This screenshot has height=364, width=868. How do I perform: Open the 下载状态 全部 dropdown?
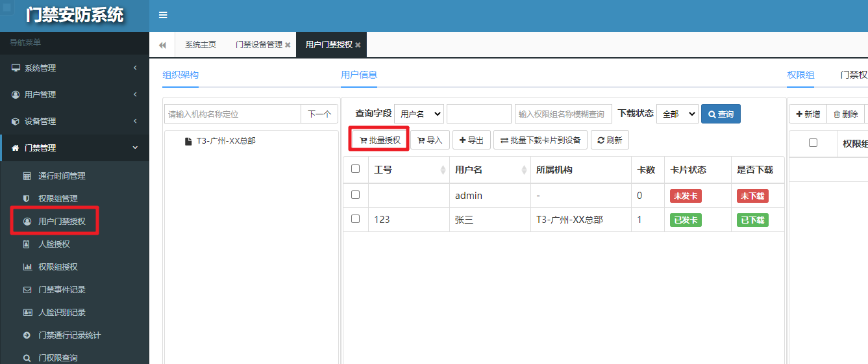[677, 114]
